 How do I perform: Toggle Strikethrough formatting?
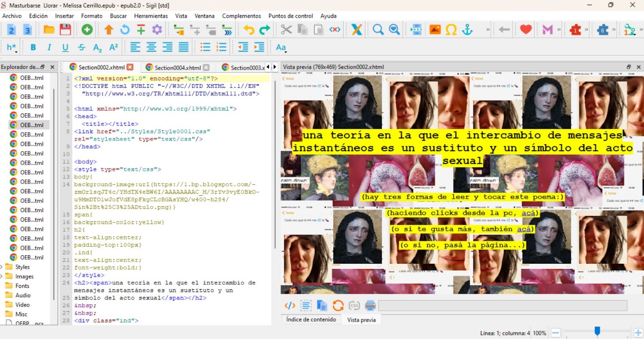point(81,48)
